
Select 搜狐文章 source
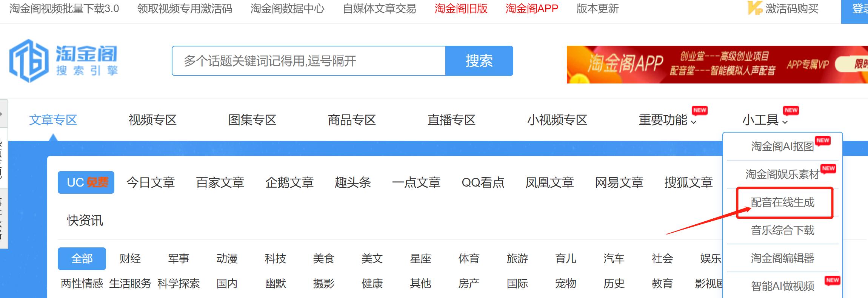pos(689,182)
